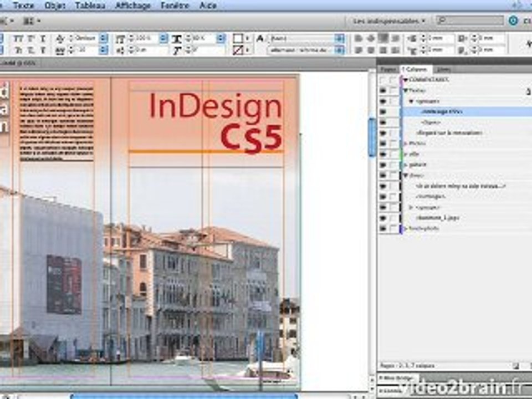
Task: Hide the highlighted layer item
Action: [383, 111]
